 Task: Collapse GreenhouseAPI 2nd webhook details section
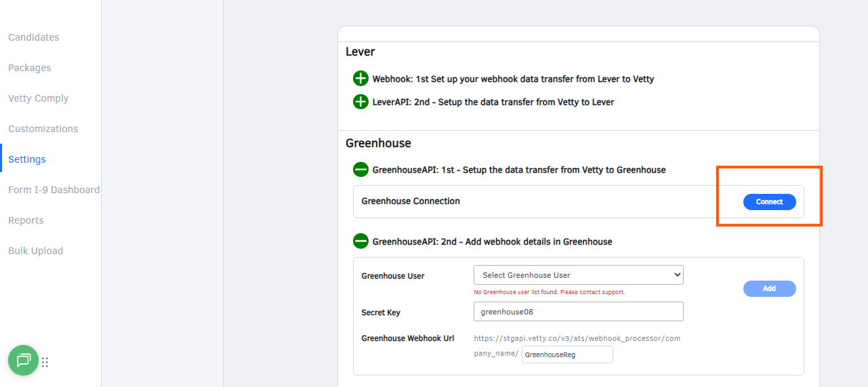coord(360,241)
